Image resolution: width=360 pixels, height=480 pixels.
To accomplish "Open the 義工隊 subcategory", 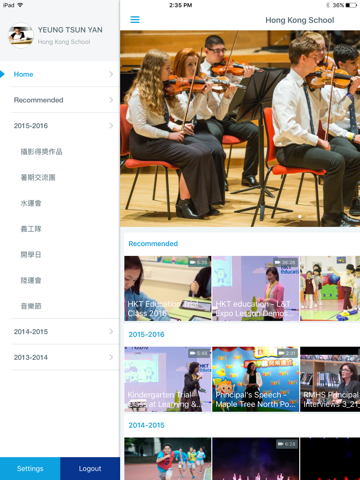I will pyautogui.click(x=31, y=229).
